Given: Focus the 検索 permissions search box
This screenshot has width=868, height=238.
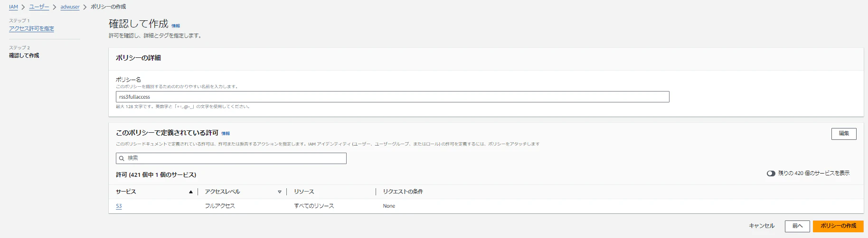Looking at the screenshot, I should click(x=231, y=158).
